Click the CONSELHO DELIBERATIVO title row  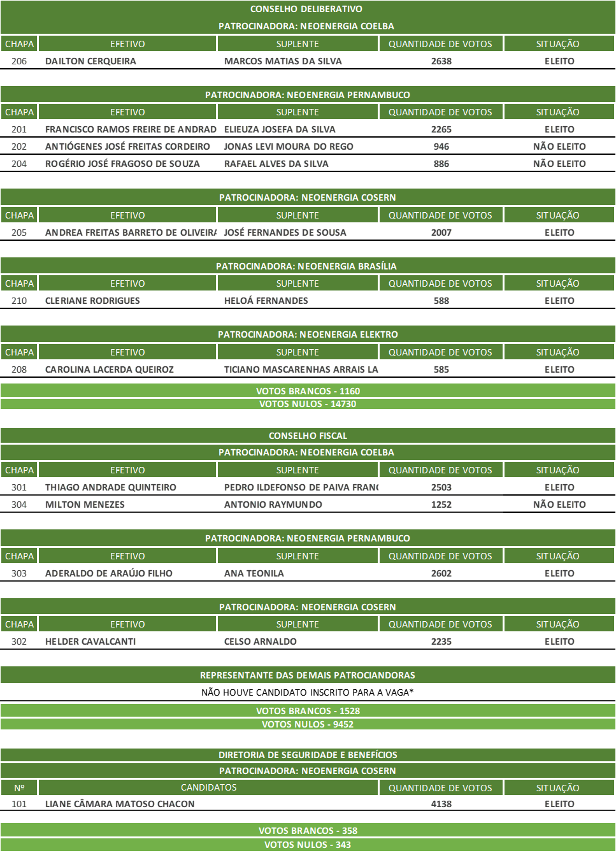(306, 9)
